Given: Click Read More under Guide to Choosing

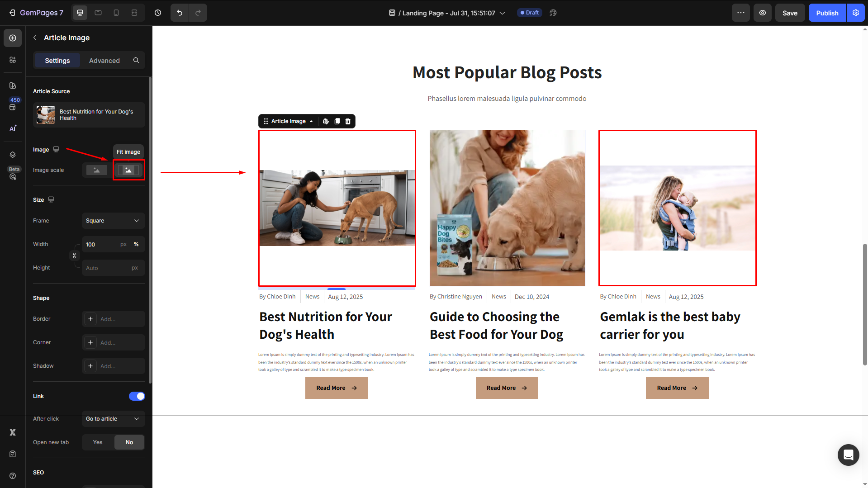Looking at the screenshot, I should coord(507,388).
